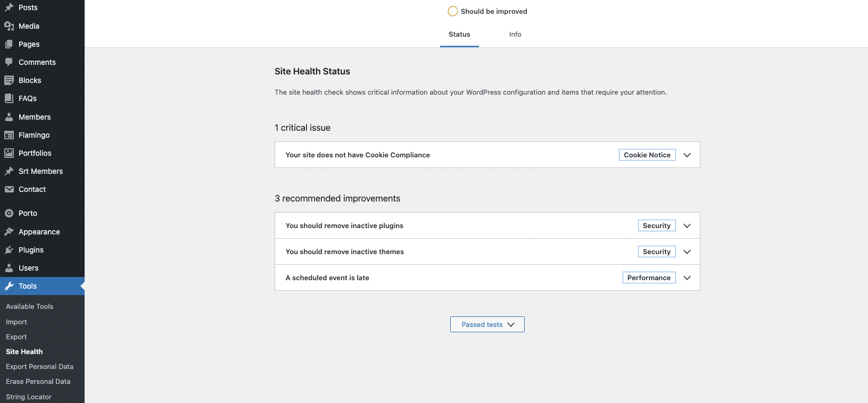Click the '1 critical issue' heading
Viewport: 868px width, 403px height.
(302, 128)
